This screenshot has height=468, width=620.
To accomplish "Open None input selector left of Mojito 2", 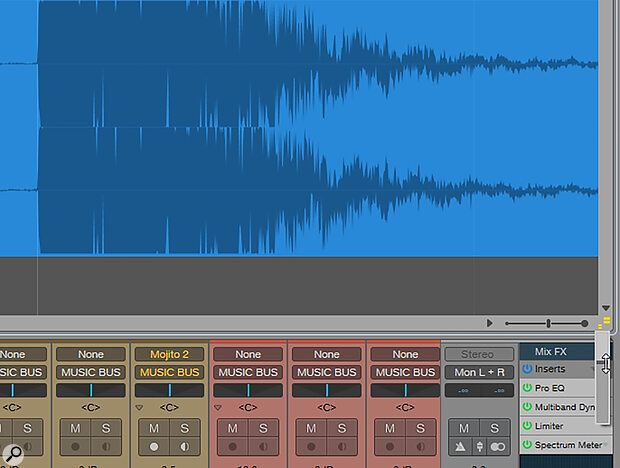I will coord(91,354).
